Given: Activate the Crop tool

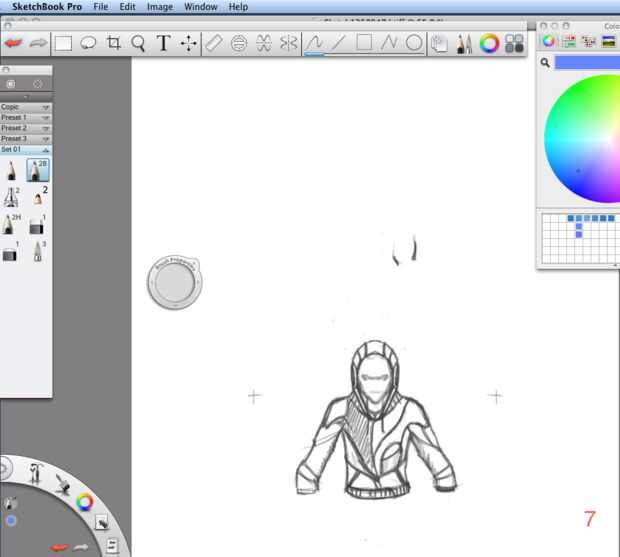Looking at the screenshot, I should pos(113,43).
